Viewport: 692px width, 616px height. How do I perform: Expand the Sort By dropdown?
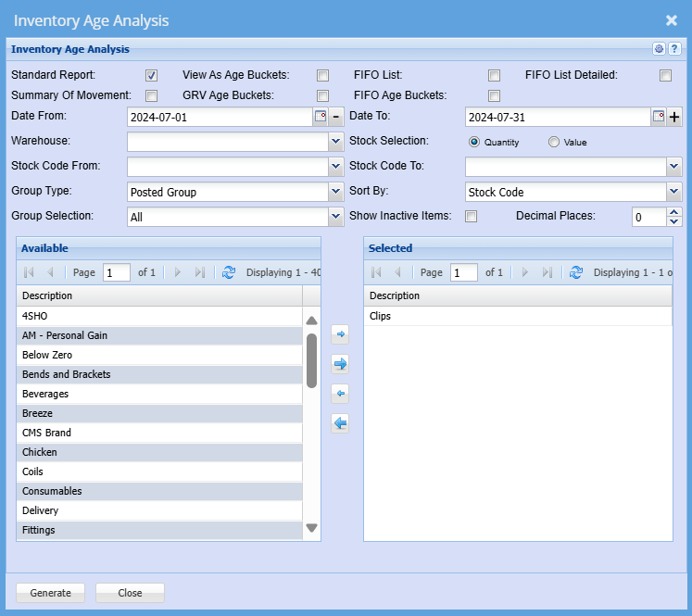pos(673,192)
